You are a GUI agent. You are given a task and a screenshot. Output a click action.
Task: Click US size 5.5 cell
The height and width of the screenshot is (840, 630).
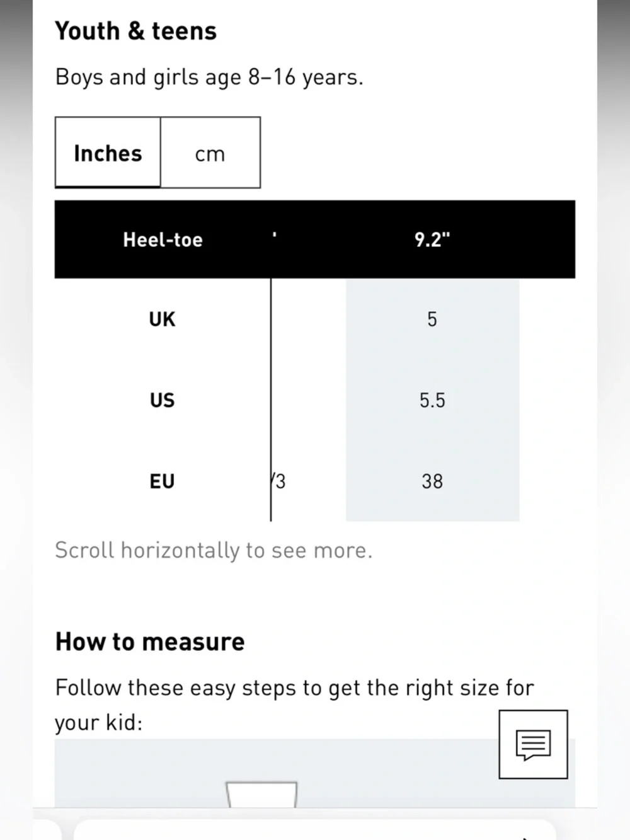tap(432, 400)
